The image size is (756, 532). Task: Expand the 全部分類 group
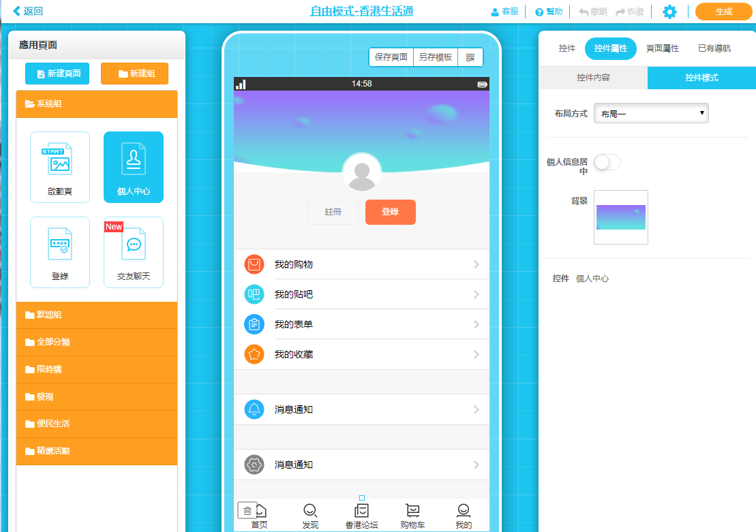[x=97, y=342]
